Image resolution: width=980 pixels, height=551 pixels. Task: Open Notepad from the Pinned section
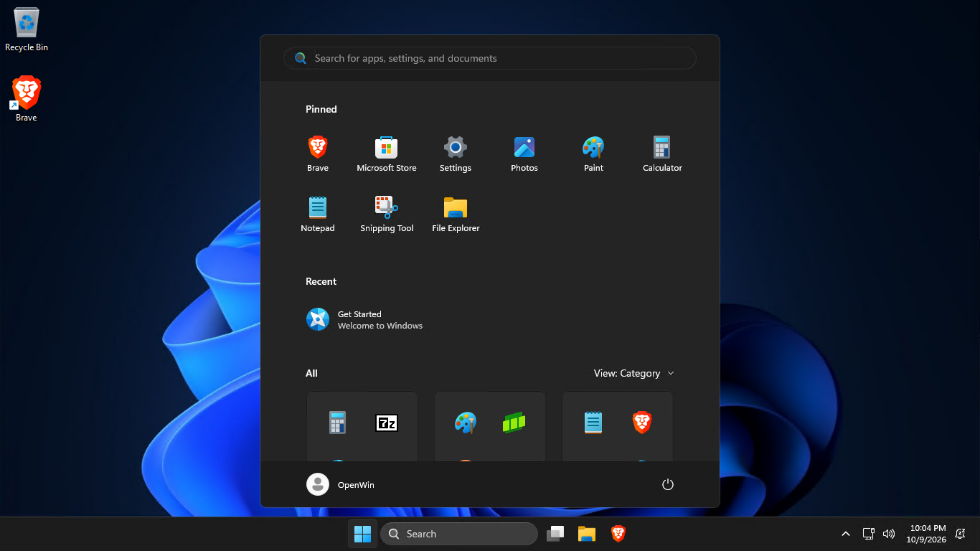318,214
